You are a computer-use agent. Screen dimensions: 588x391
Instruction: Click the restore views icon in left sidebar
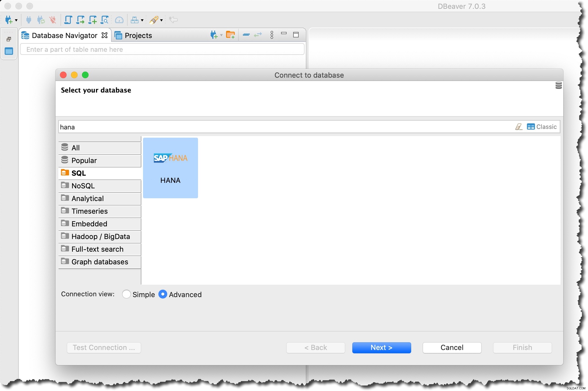9,39
